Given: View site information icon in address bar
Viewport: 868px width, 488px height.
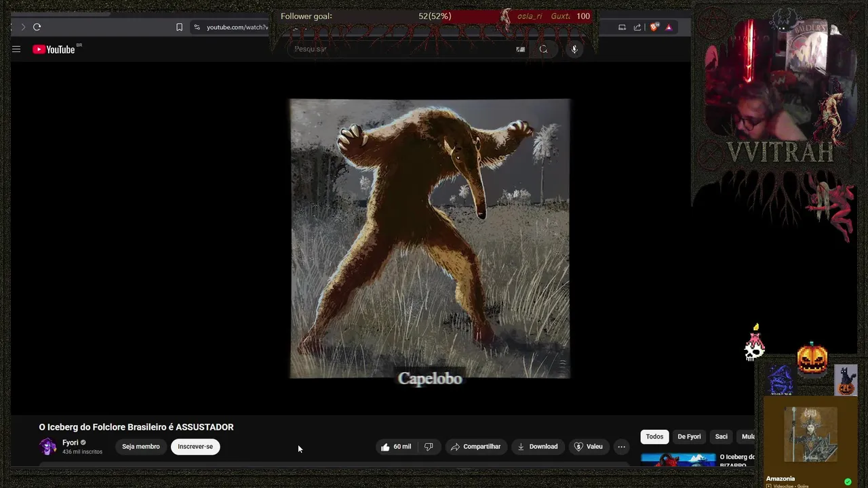Looking at the screenshot, I should click(197, 27).
